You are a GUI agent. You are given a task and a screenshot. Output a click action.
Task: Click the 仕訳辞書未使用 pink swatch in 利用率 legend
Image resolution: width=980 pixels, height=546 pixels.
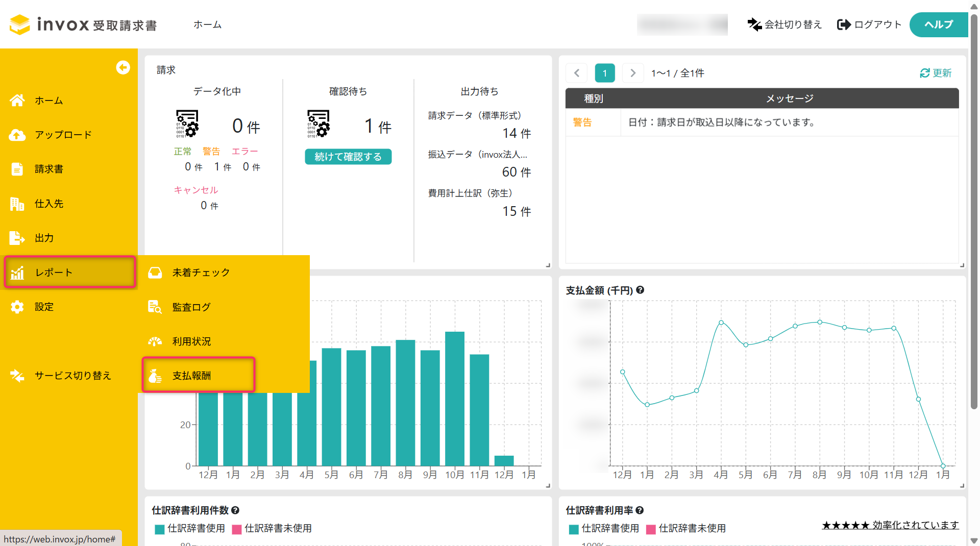[x=651, y=529]
